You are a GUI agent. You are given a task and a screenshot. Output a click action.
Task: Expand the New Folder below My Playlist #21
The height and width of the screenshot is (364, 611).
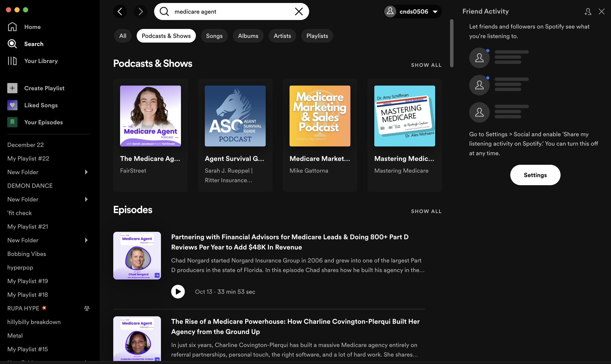[x=86, y=240]
